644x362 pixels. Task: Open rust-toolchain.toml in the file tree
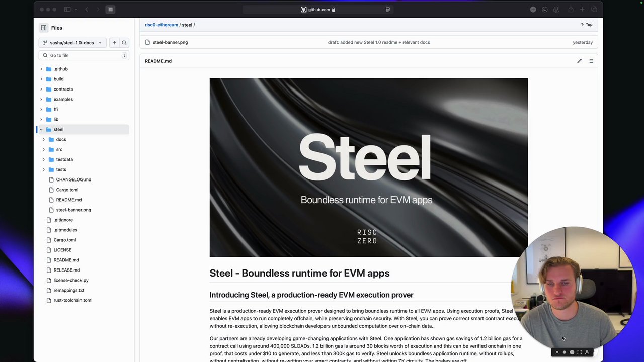[x=73, y=300]
